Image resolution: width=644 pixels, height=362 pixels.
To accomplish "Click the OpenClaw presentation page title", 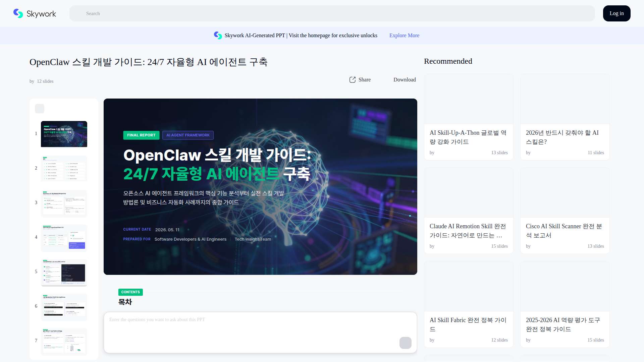I will coord(148,62).
